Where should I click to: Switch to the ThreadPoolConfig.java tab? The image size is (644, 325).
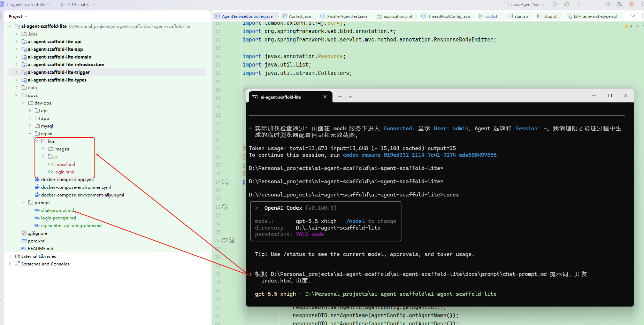[x=445, y=16]
